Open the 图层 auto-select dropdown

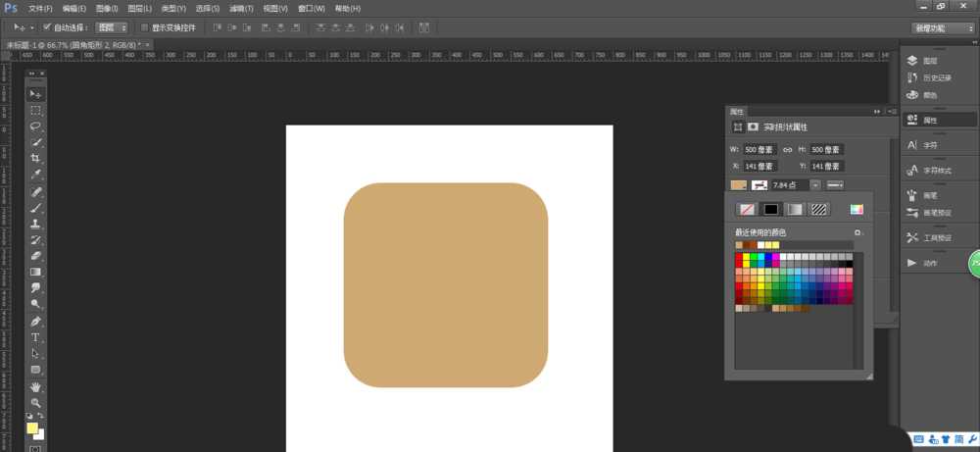coord(112,27)
